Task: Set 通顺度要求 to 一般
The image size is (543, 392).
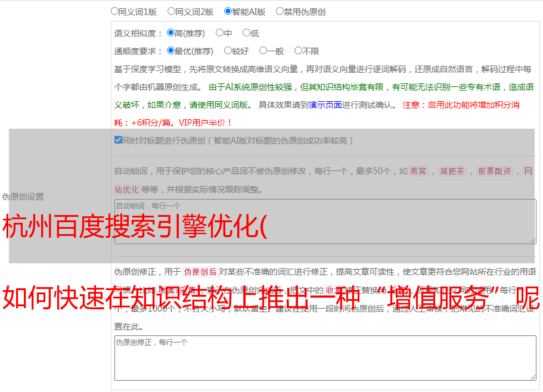Action: 263,51
